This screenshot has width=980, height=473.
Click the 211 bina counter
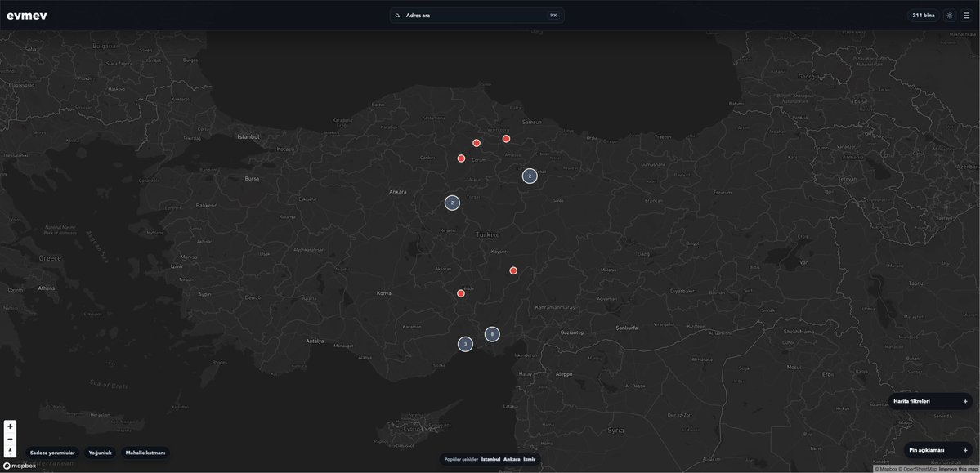point(922,14)
